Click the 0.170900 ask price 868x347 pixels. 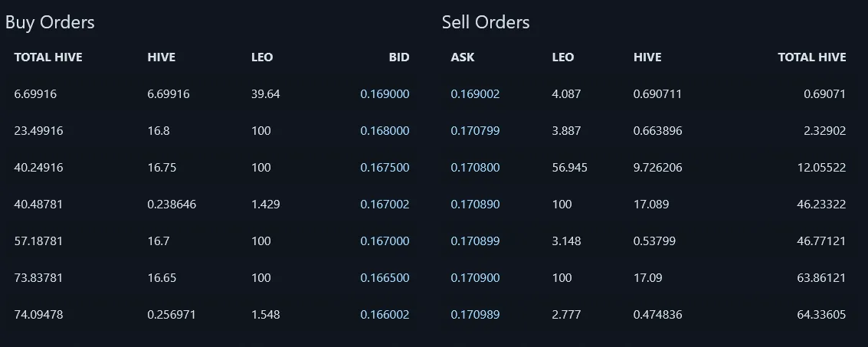tap(475, 278)
